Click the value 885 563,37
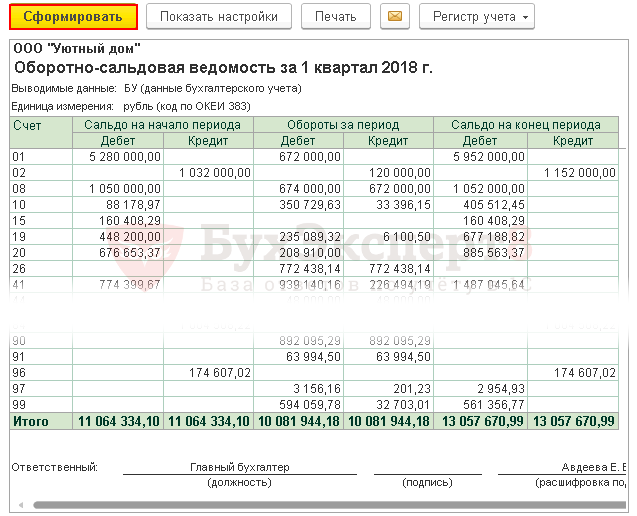637x516 pixels. point(494,252)
